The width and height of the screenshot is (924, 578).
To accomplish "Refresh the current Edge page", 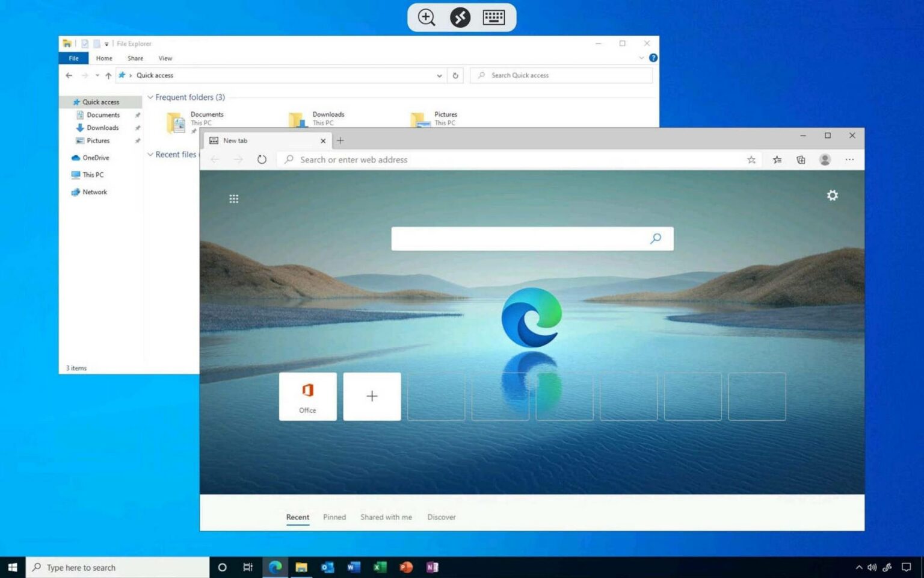I will click(x=262, y=160).
